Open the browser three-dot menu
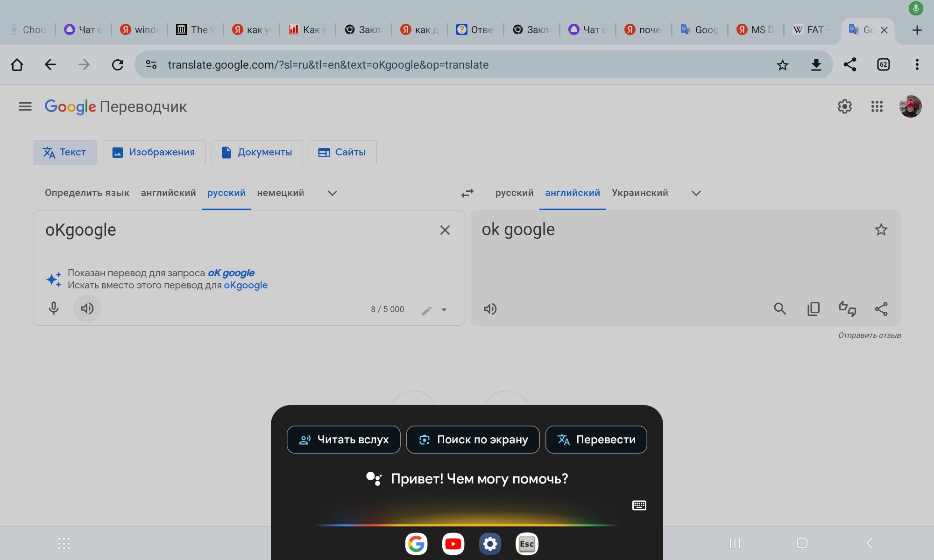This screenshot has width=934, height=560. 917,64
